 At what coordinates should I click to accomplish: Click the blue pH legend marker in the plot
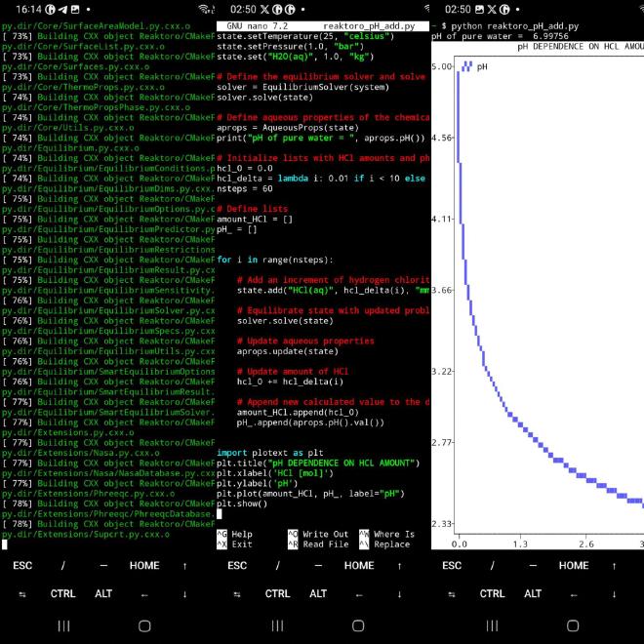coord(465,66)
